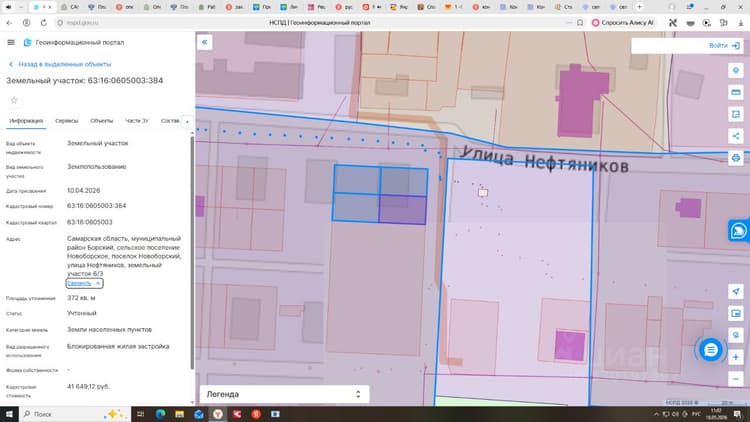Zoom in the map with plus button
Image resolution: width=750 pixels, height=422 pixels.
pos(736,357)
